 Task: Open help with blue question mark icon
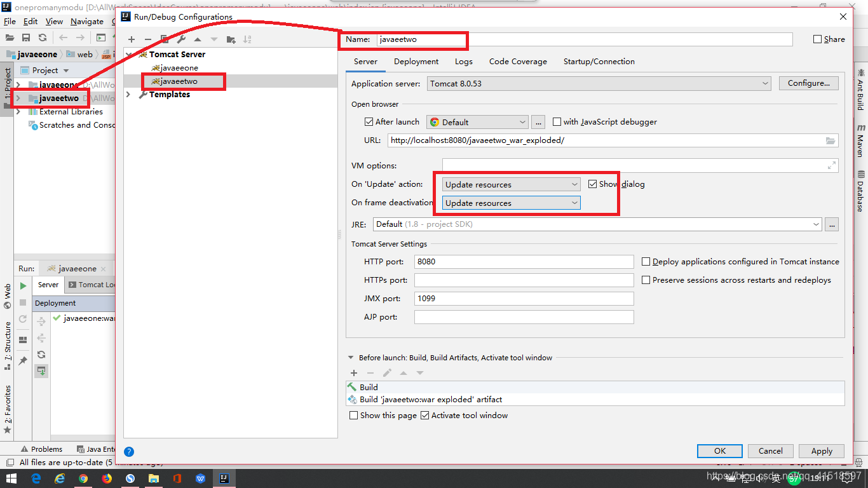129,452
